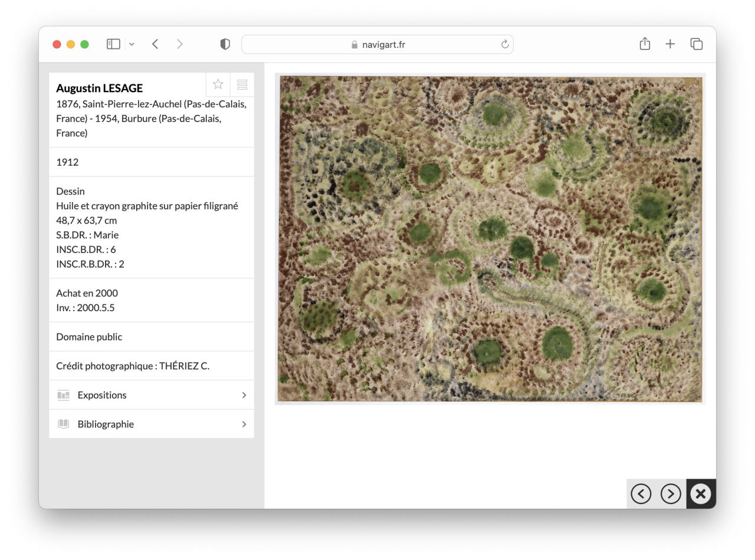Click the lock icon in the address bar
Screen dimensions: 755x560
(354, 45)
